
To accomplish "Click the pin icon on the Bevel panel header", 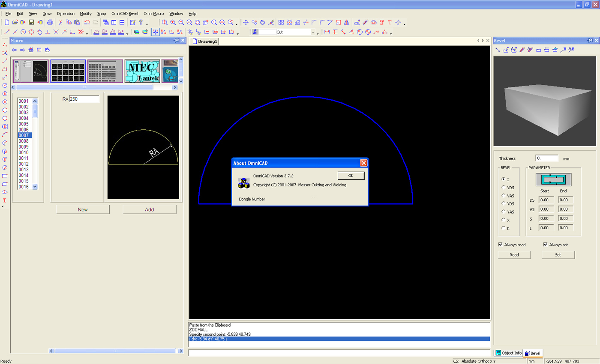I will click(590, 40).
